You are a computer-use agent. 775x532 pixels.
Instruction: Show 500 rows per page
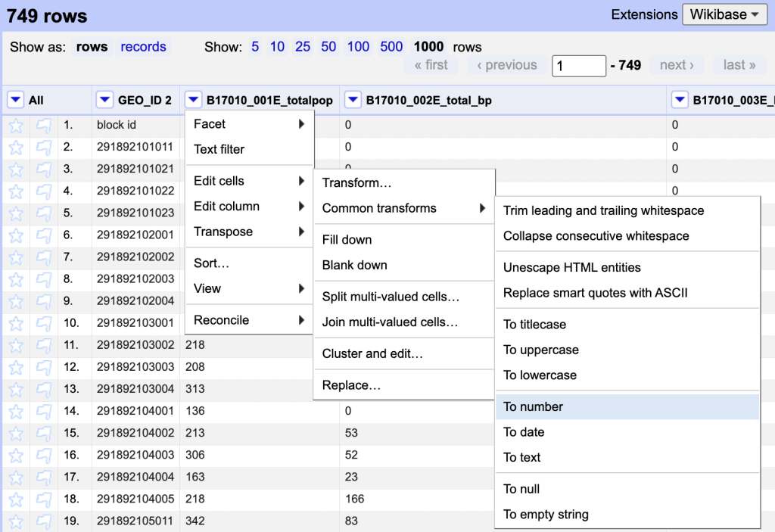click(x=391, y=47)
